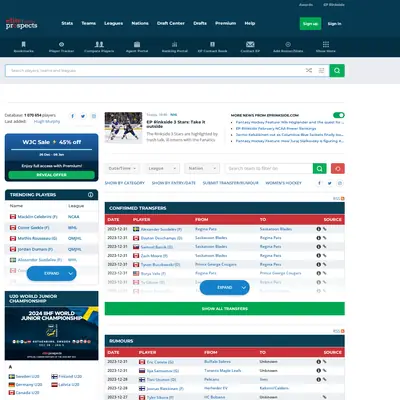Open Sweden U20 team link
400x400 pixels.
[28, 376]
